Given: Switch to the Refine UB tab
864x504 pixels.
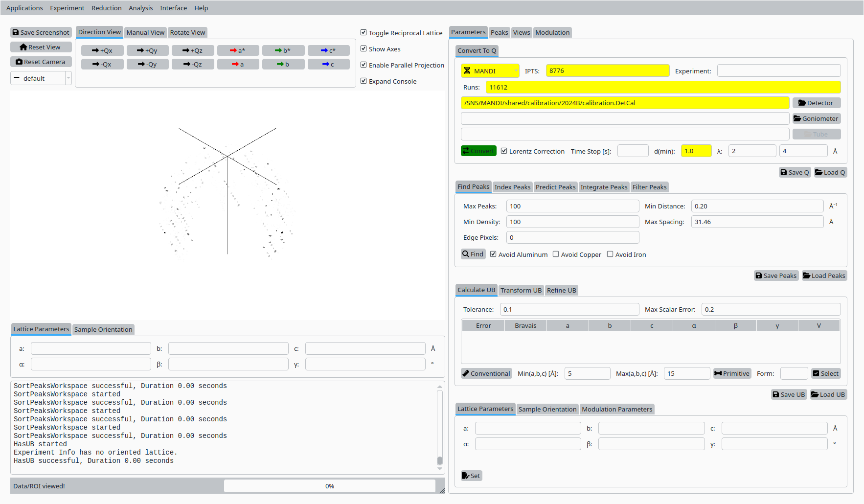Looking at the screenshot, I should [x=561, y=290].
